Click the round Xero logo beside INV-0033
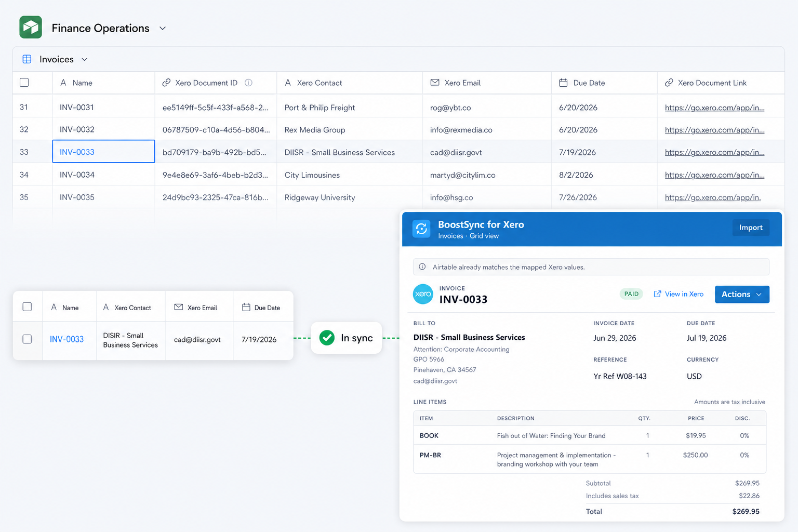This screenshot has height=532, width=798. click(x=423, y=294)
